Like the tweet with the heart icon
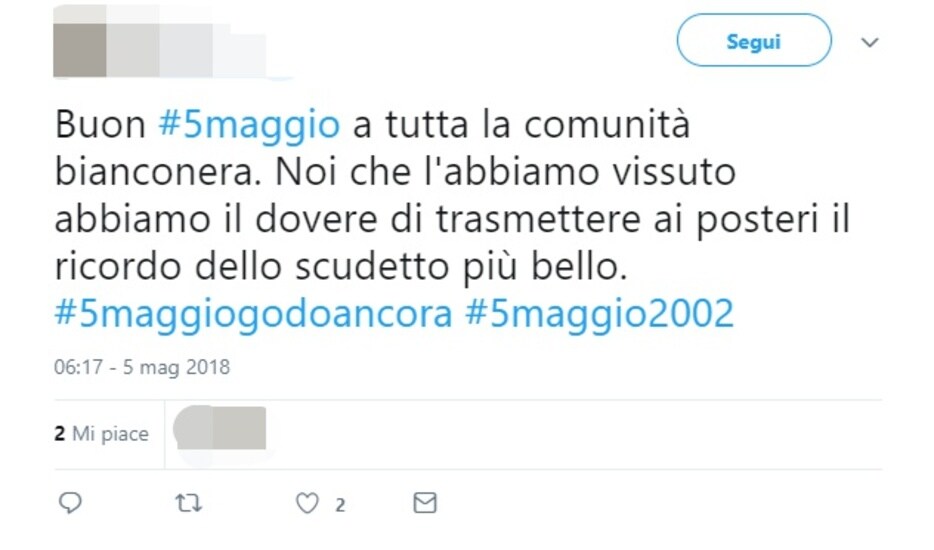 [x=307, y=504]
